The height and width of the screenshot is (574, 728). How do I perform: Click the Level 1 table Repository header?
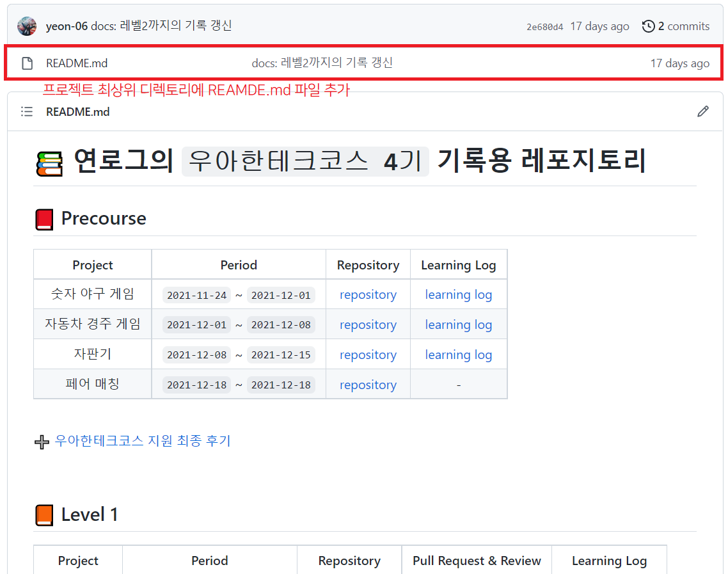click(349, 561)
